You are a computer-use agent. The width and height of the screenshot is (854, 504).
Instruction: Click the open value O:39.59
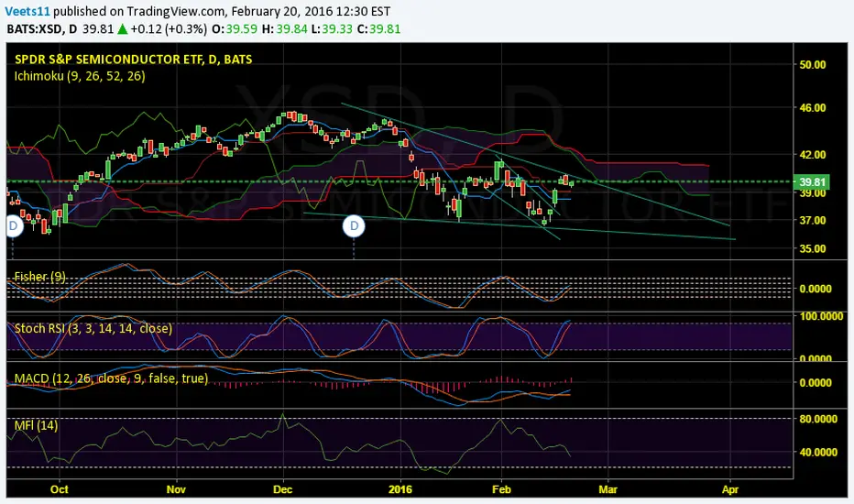235,29
